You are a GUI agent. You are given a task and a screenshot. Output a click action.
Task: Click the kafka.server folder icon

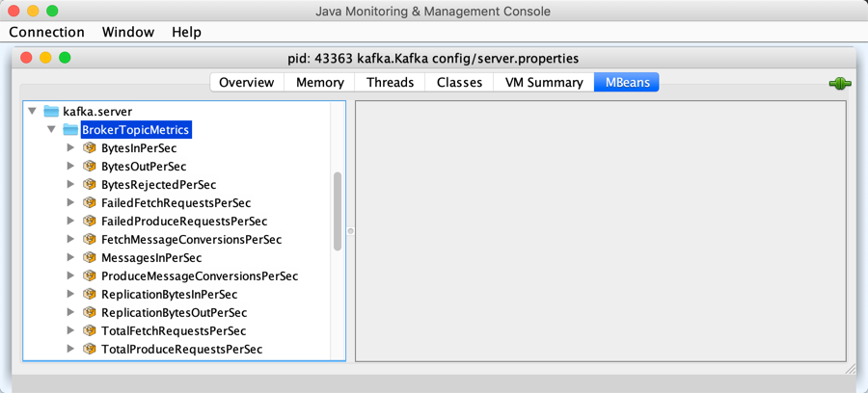click(x=51, y=112)
